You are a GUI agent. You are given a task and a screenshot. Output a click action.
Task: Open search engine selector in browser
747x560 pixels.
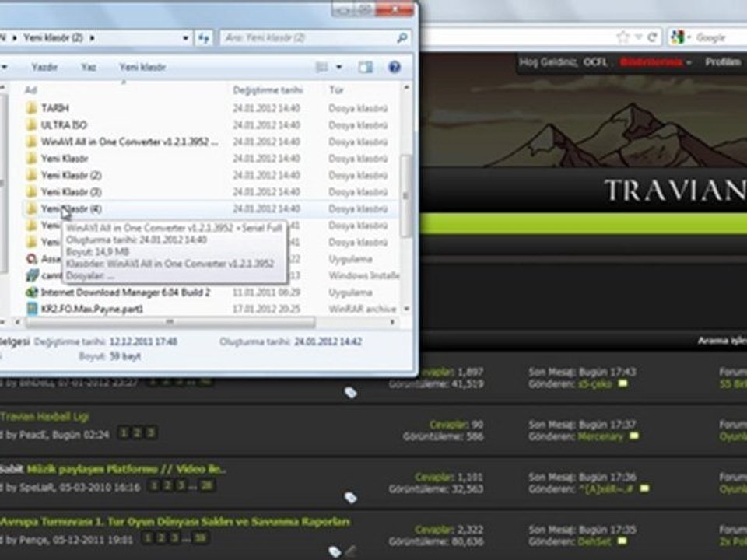click(x=680, y=37)
